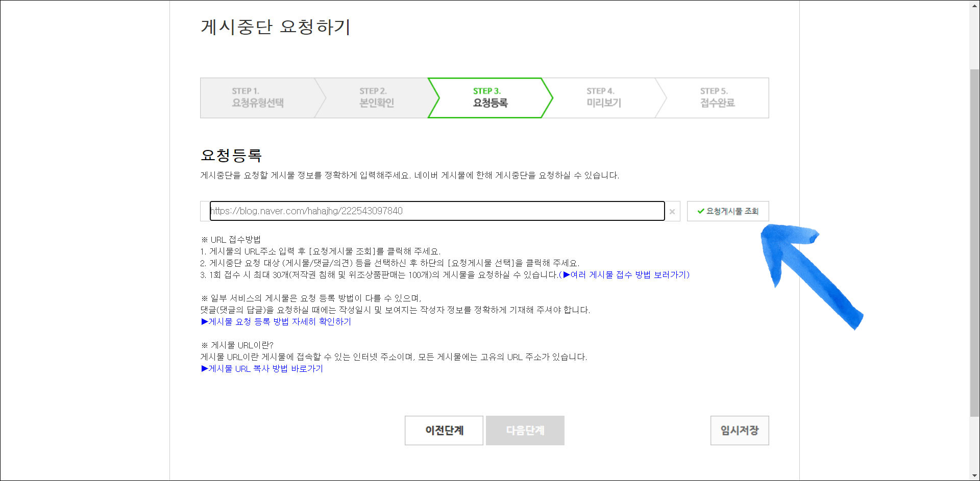Open 여러 게시물 접수 방법 보러가기 link
Viewport: 980px width, 481px height.
(626, 275)
